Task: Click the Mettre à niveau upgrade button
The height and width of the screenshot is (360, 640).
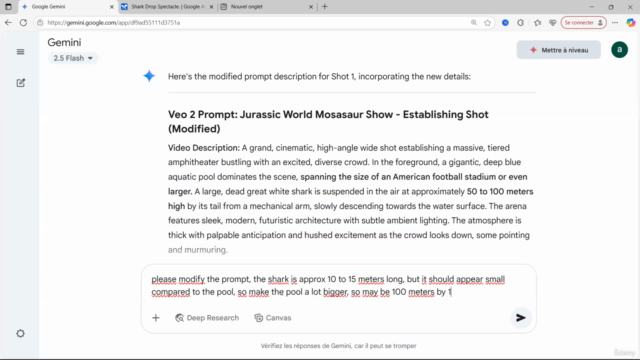Action: [x=558, y=50]
